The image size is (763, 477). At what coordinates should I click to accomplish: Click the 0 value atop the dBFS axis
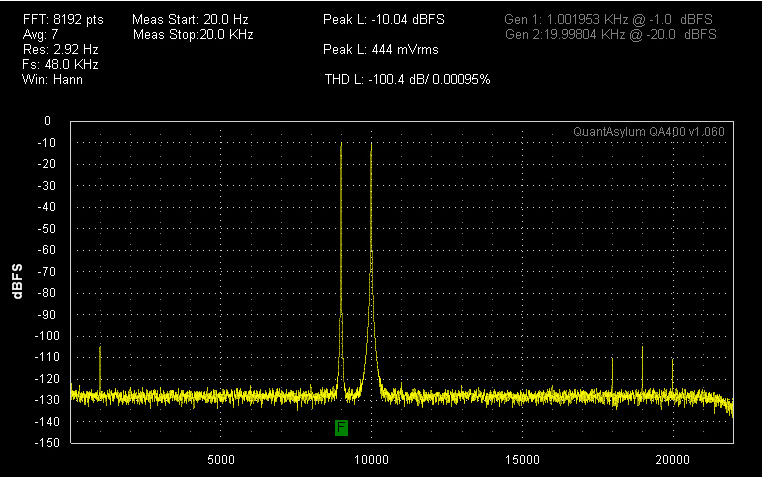click(47, 121)
